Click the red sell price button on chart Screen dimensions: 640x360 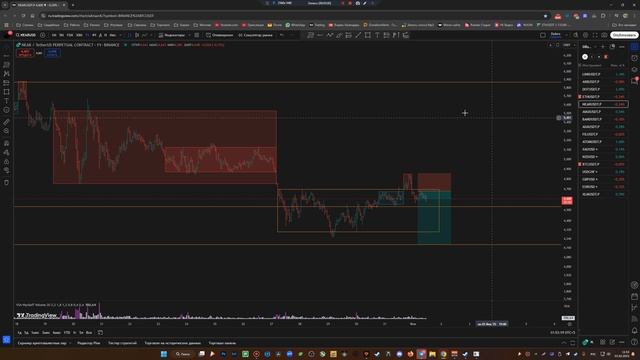(25, 53)
